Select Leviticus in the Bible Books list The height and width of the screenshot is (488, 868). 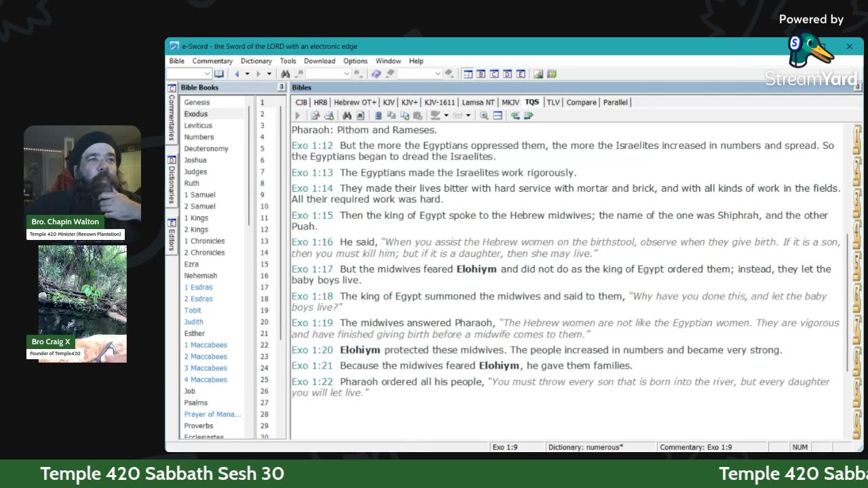click(198, 125)
